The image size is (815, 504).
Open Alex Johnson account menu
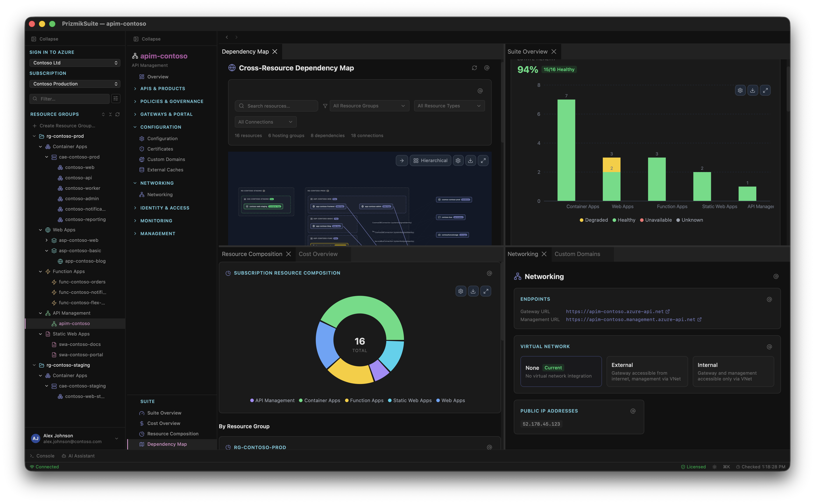75,439
